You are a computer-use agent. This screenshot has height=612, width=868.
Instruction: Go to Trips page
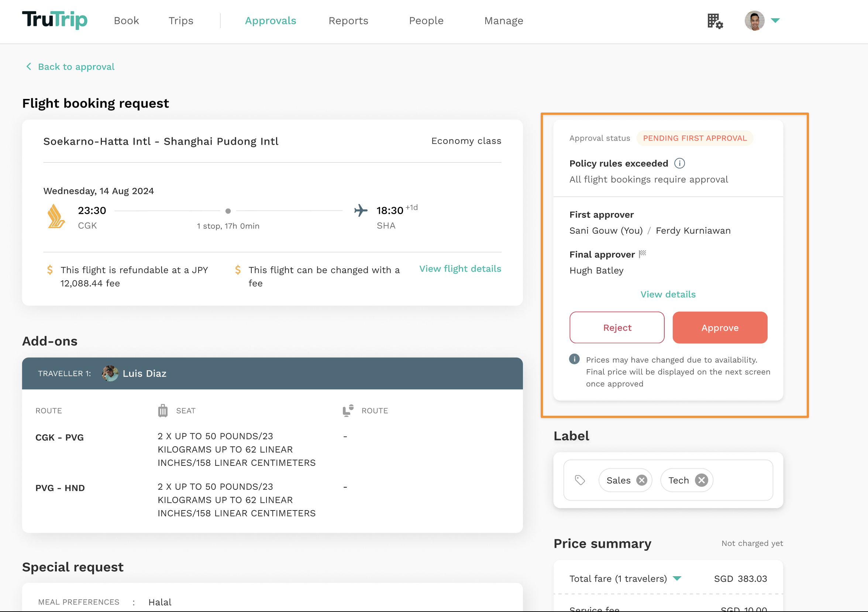[x=181, y=21]
